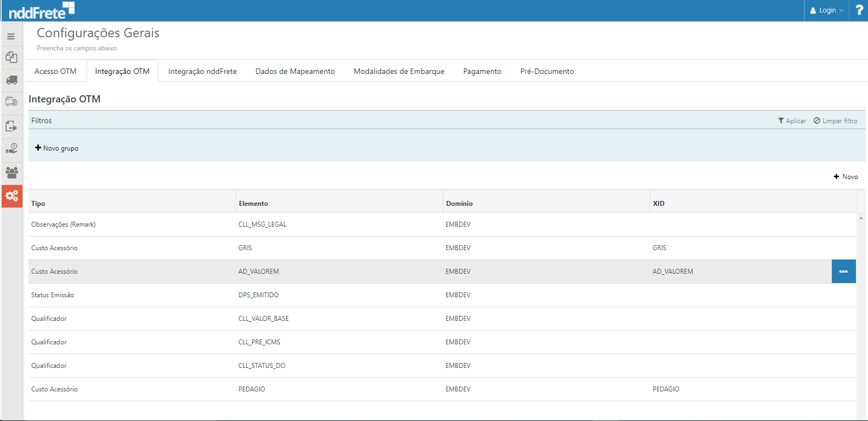Screen dimensions: 868x421
Task: Expand the Login dropdown
Action: point(827,10)
